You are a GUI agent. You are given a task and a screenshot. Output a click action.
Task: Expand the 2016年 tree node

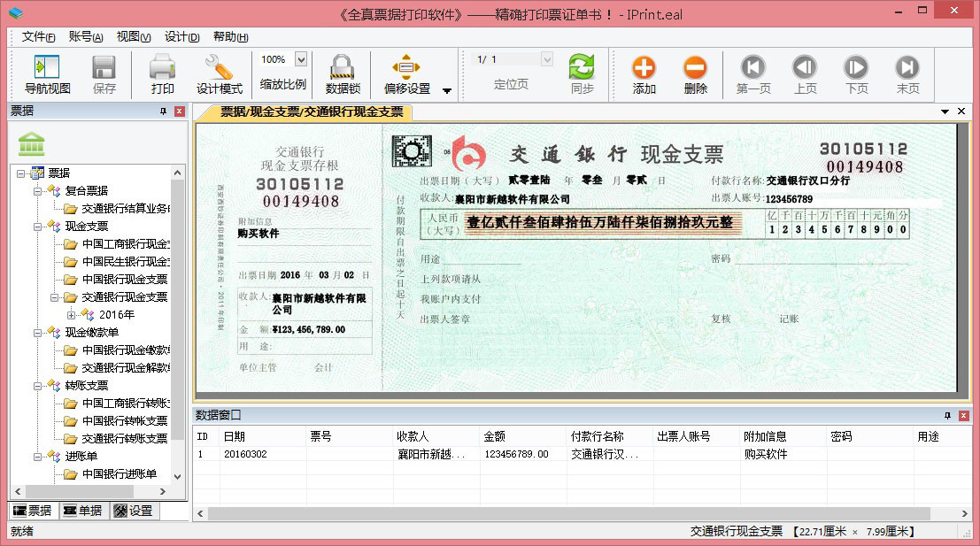pos(71,315)
